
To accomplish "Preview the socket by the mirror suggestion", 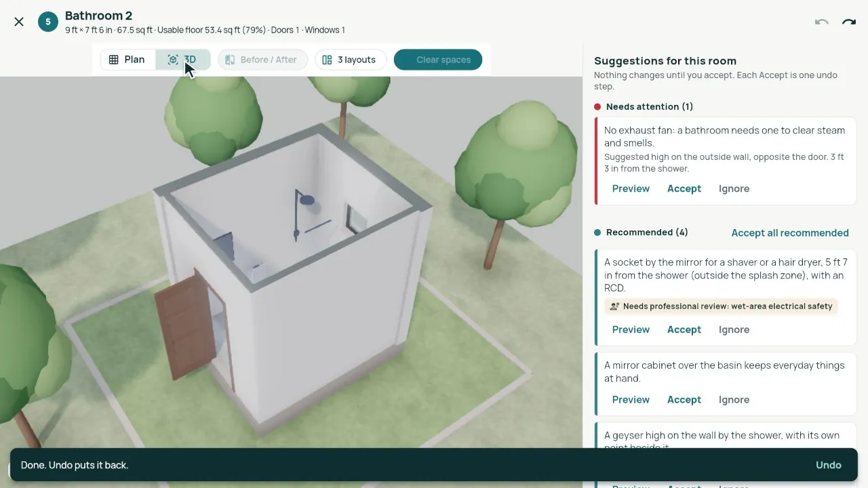I will tap(631, 329).
